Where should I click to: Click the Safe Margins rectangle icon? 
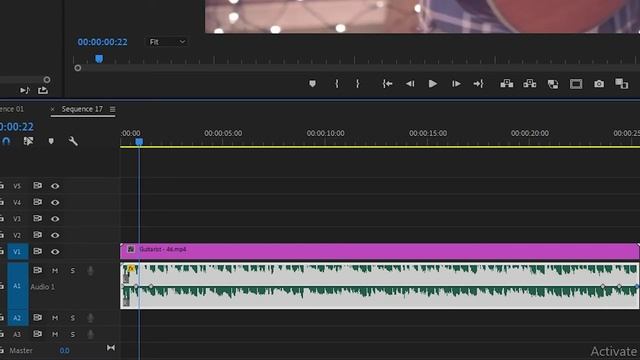(576, 84)
